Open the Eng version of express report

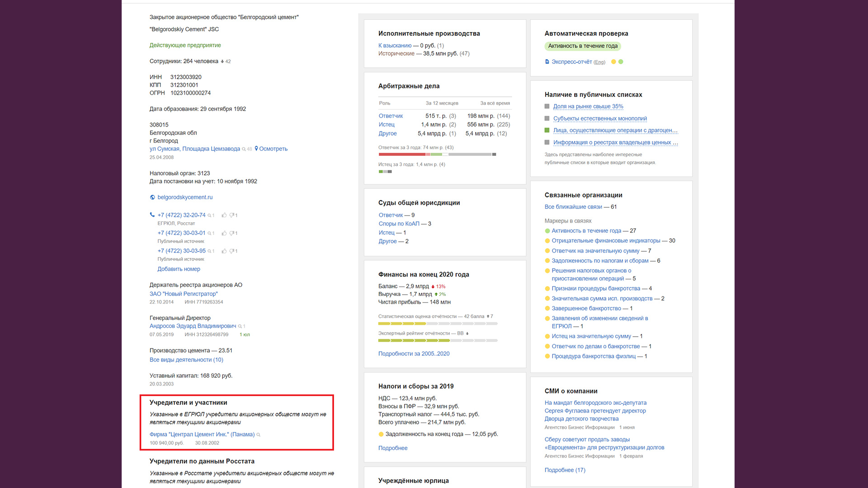coord(599,62)
